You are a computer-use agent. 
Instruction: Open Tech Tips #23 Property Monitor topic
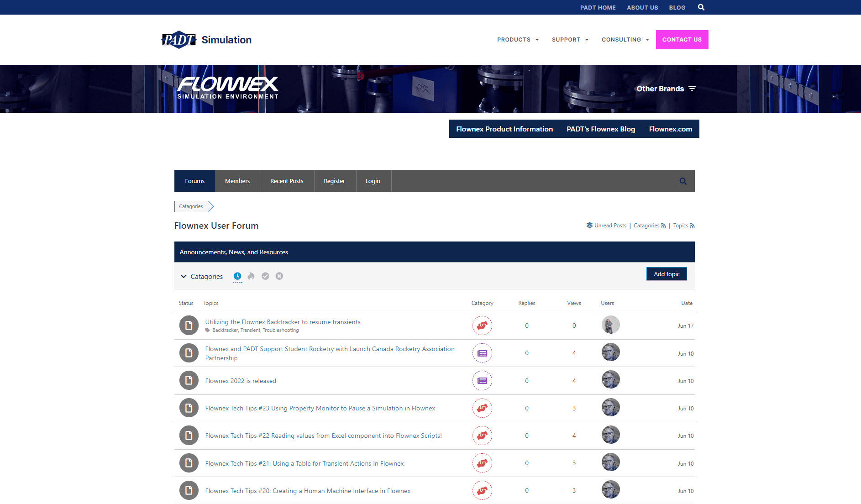point(320,408)
